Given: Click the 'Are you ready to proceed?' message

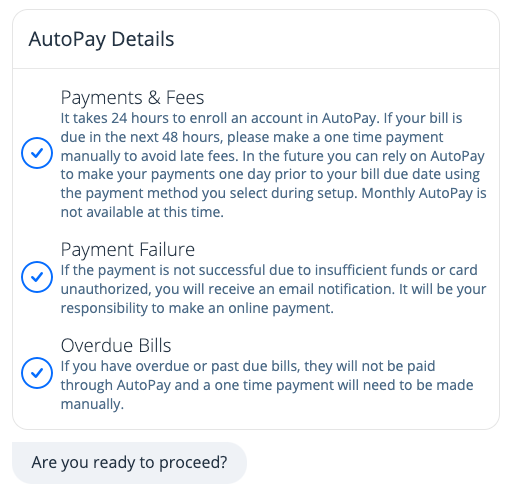Looking at the screenshot, I should tap(129, 463).
